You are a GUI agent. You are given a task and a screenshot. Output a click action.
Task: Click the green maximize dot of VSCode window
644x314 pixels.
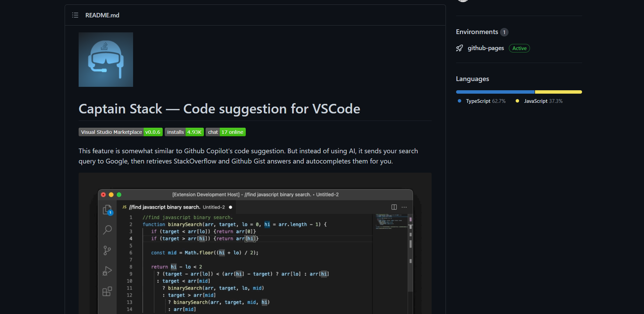pyautogui.click(x=119, y=195)
